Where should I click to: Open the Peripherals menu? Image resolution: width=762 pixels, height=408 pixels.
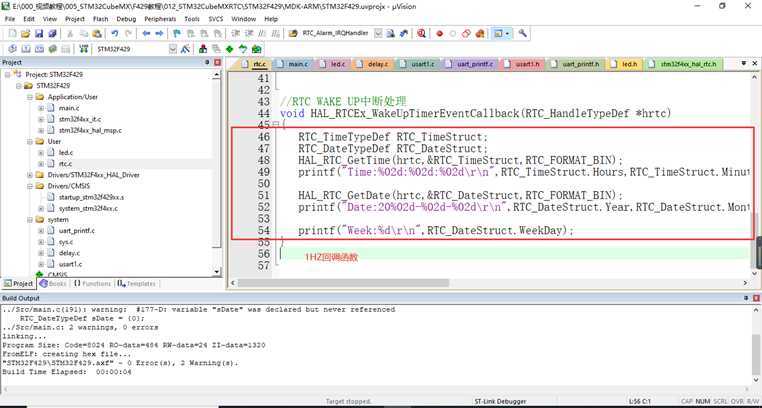click(x=160, y=19)
